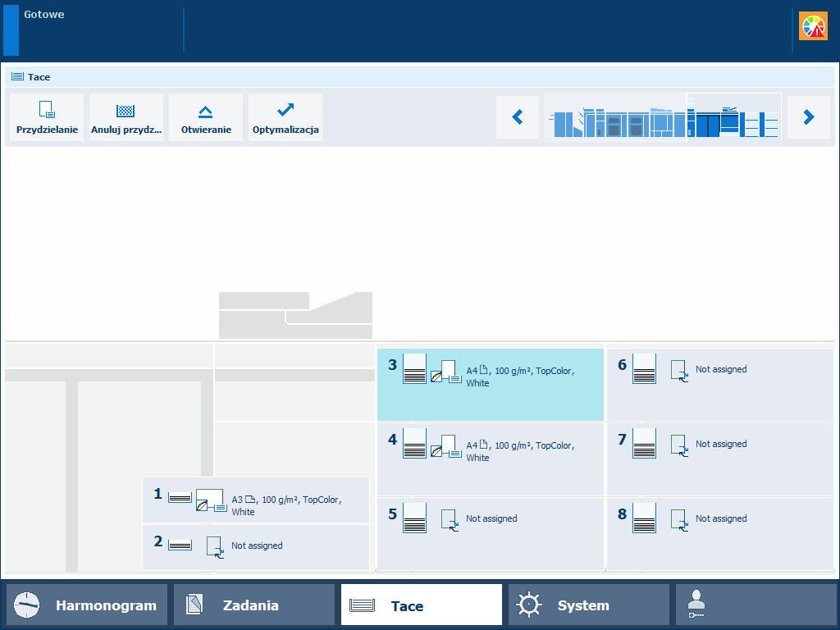This screenshot has height=630, width=840.
Task: Click tray 7 Not assigned text
Action: 721,444
